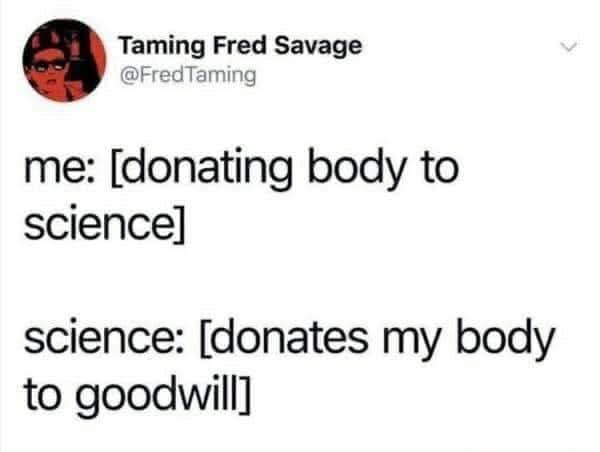
Task: Click the word "Fred" in display name
Action: [240, 46]
